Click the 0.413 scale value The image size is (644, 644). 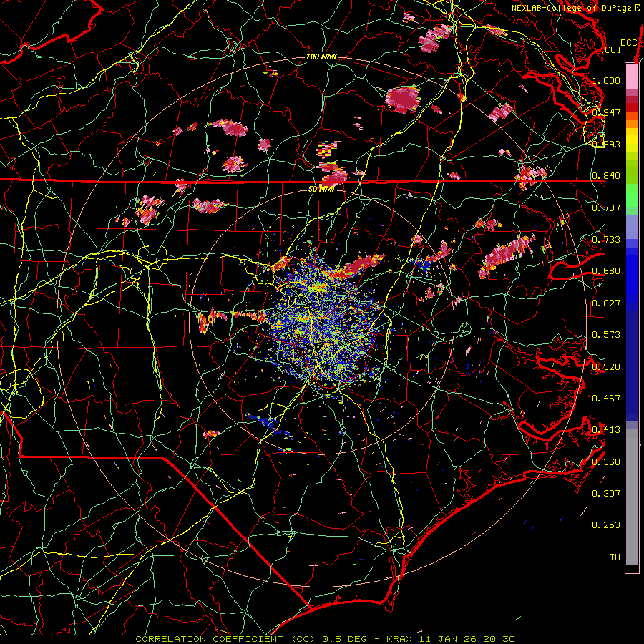[606, 429]
